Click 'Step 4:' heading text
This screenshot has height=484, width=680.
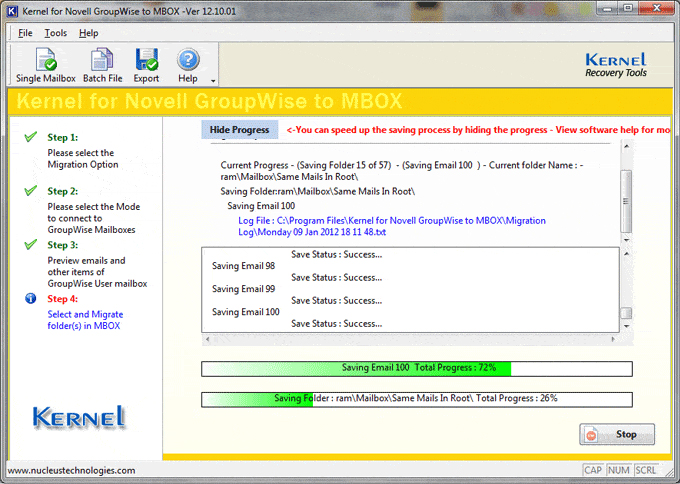click(x=63, y=299)
